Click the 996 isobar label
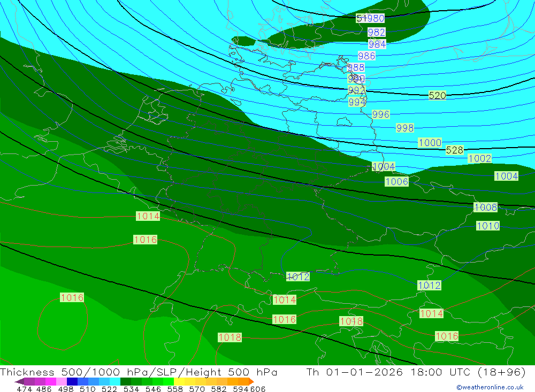The width and height of the screenshot is (535, 392). click(x=381, y=114)
